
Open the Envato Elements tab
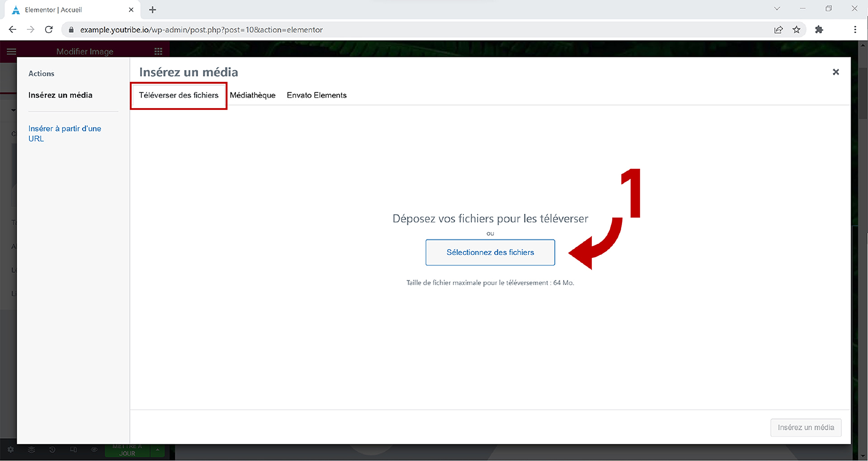pos(316,95)
